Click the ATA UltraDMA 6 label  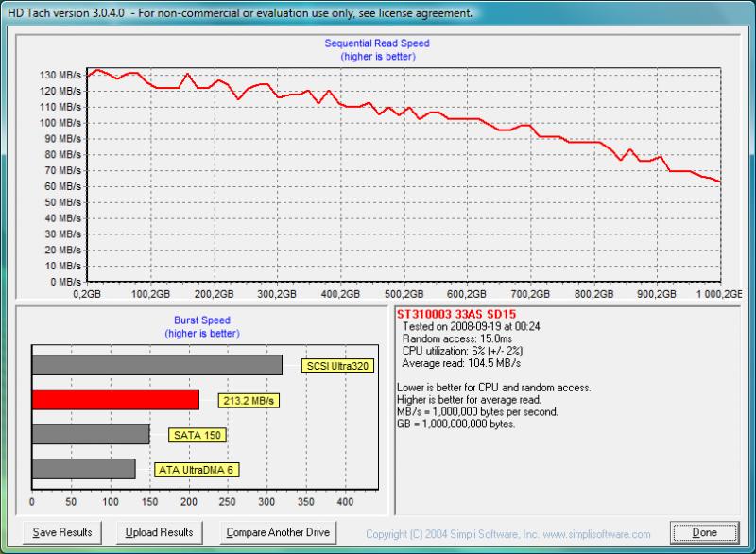click(197, 470)
